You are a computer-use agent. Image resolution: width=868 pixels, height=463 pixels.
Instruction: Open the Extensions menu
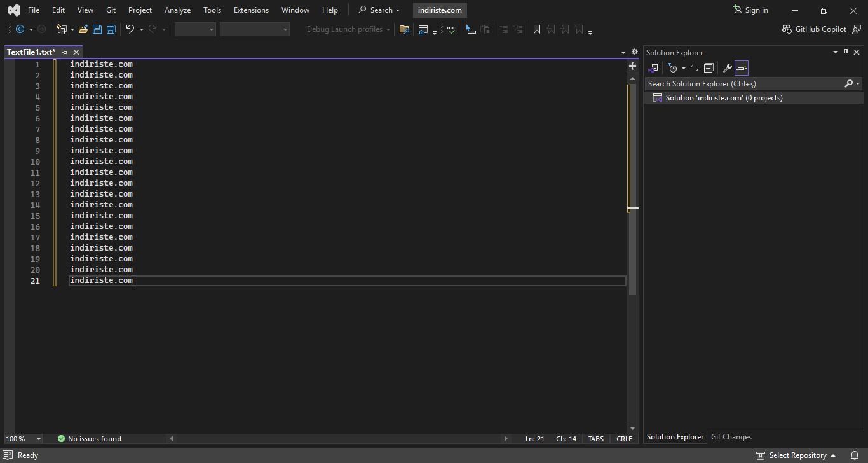[x=251, y=10]
